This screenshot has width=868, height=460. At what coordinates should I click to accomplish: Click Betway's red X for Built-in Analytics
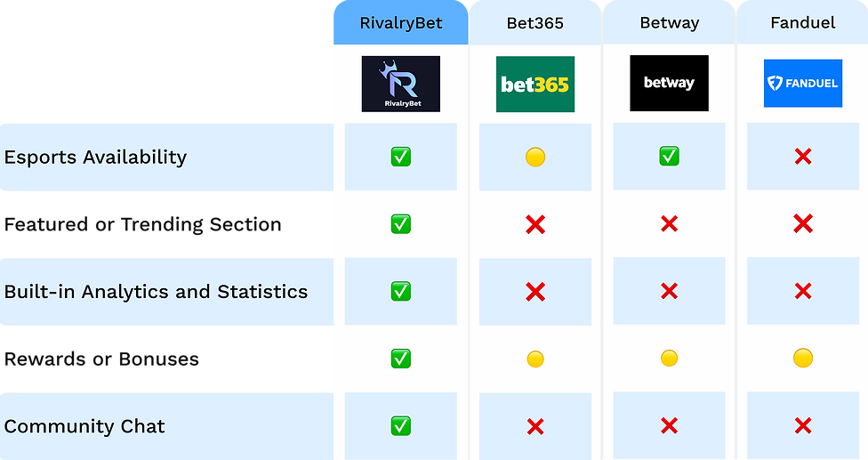[670, 291]
